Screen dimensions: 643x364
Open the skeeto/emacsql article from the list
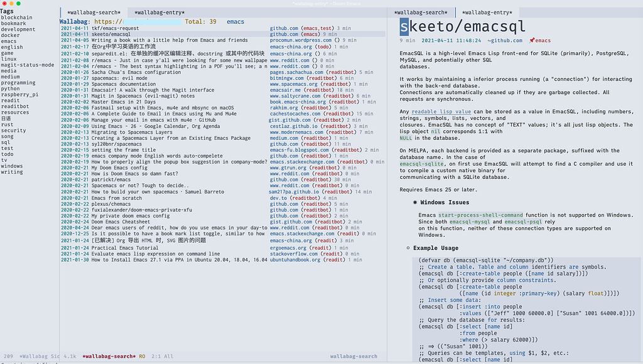pyautogui.click(x=113, y=33)
